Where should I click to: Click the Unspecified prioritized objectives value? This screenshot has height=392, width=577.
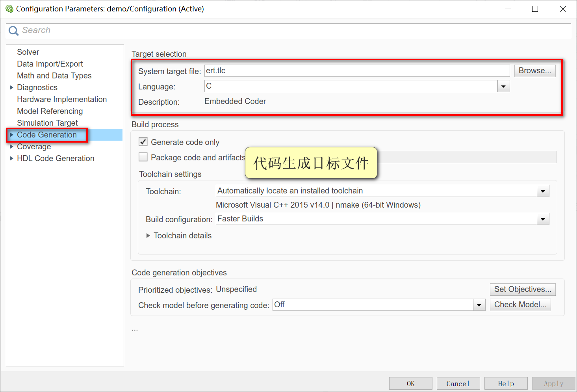(236, 290)
